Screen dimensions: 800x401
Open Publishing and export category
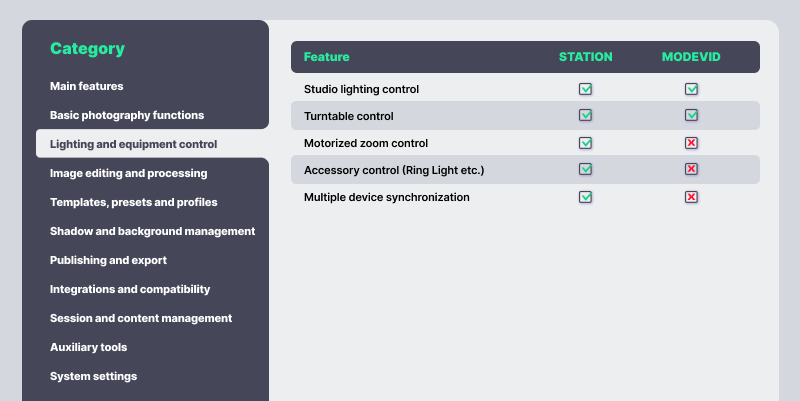[108, 260]
